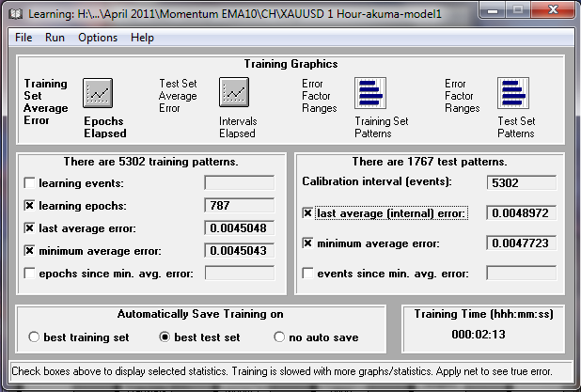Enable epochs since min. avg. error checkbox
The width and height of the screenshot is (581, 392).
click(29, 273)
